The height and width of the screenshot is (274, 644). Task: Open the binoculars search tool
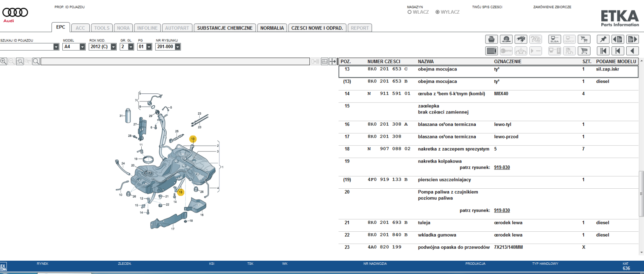tap(521, 39)
